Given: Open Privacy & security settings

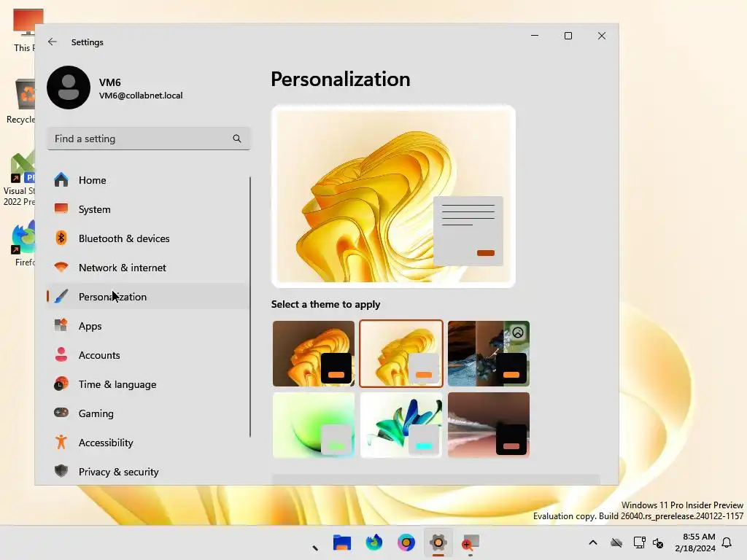Looking at the screenshot, I should (x=147, y=472).
